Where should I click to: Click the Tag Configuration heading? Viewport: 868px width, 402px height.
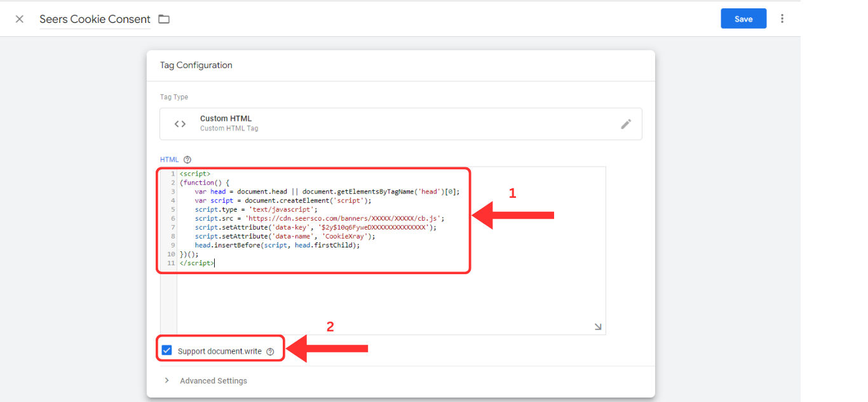click(x=196, y=65)
